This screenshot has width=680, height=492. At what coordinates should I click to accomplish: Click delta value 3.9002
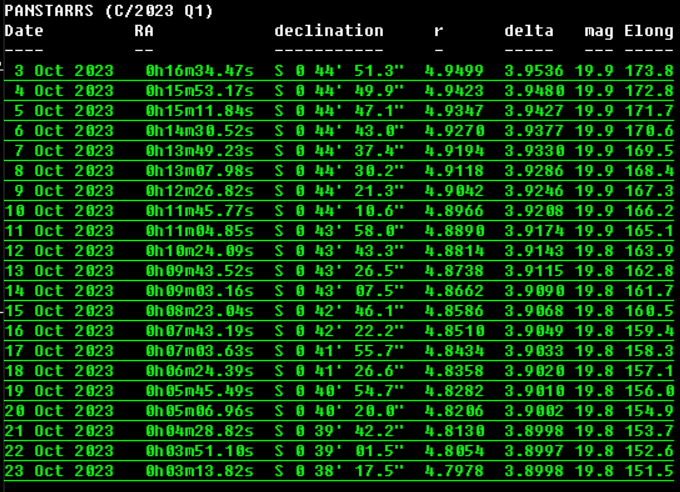534,411
